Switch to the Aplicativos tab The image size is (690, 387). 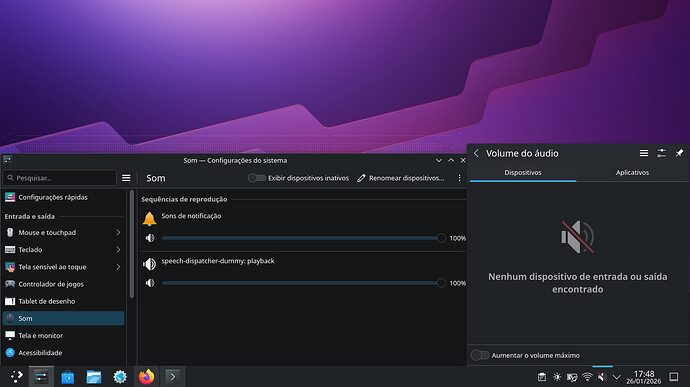click(x=632, y=173)
